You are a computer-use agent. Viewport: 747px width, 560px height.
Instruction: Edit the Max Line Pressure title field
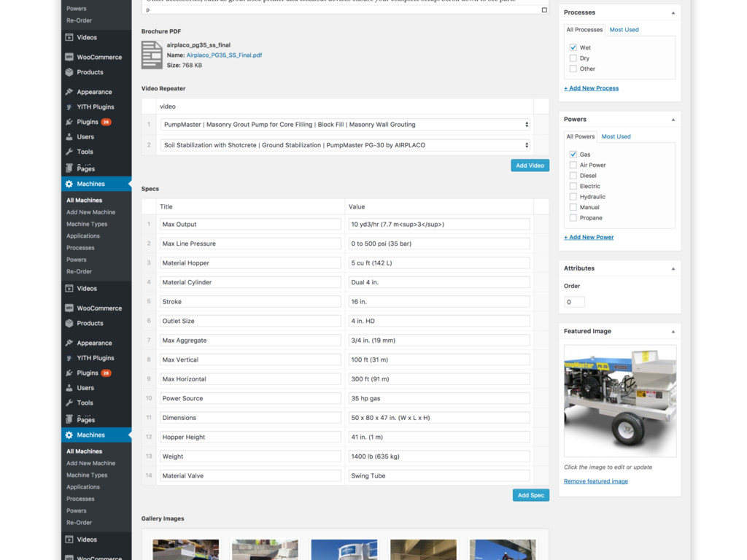tap(250, 244)
